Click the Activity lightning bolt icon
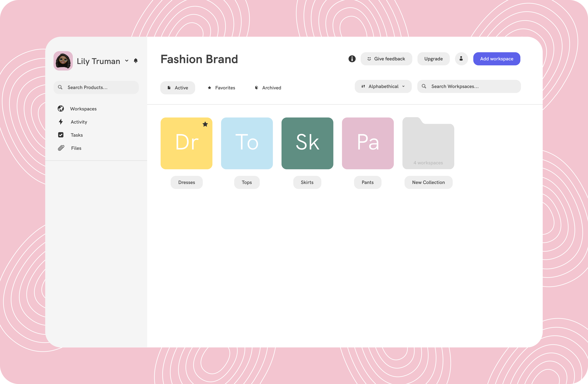 click(61, 122)
